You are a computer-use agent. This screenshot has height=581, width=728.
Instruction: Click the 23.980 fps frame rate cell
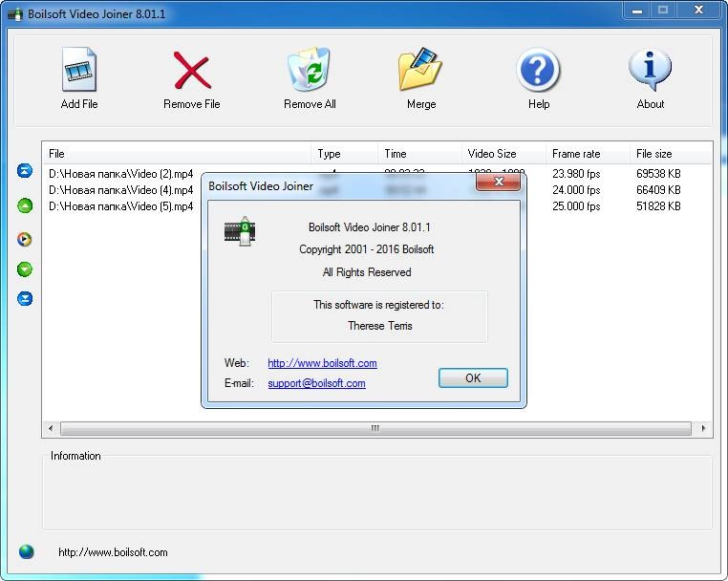pos(576,174)
